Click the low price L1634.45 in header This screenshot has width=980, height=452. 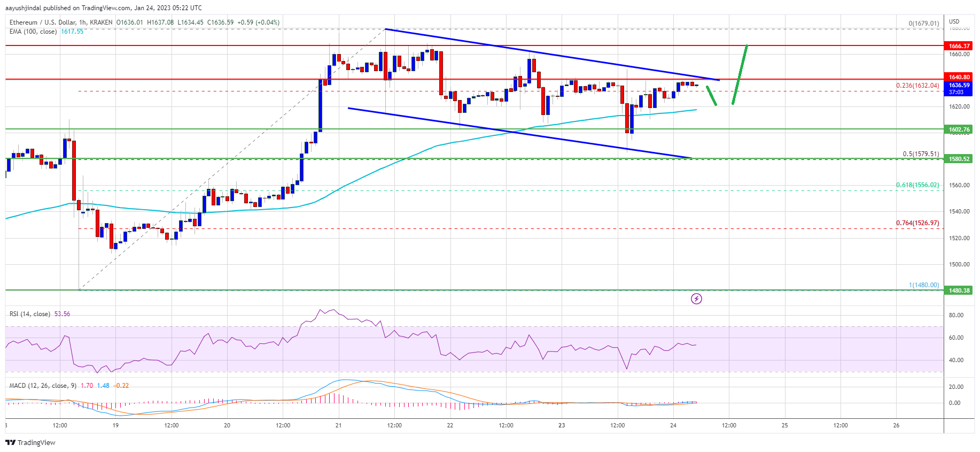click(x=191, y=22)
